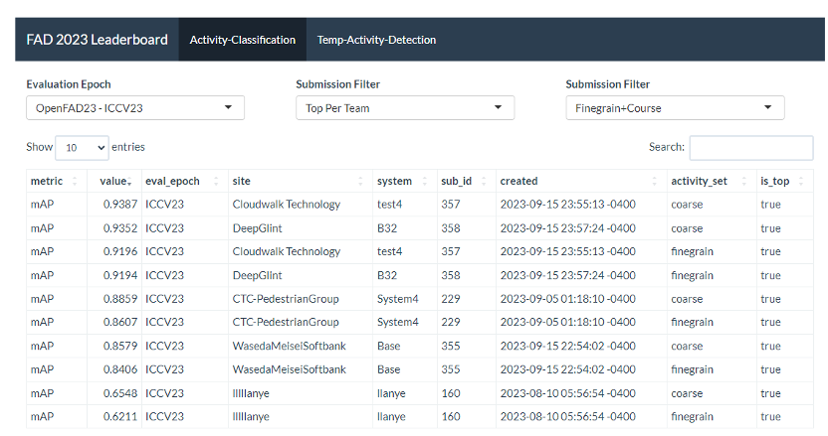Click the FAD 2023 Leaderboard title
The image size is (828, 436).
(97, 40)
